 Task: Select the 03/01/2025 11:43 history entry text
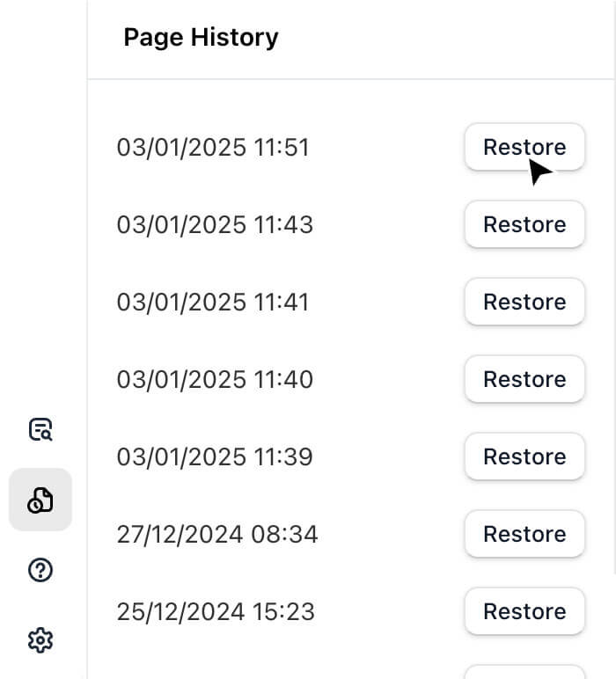tap(215, 224)
